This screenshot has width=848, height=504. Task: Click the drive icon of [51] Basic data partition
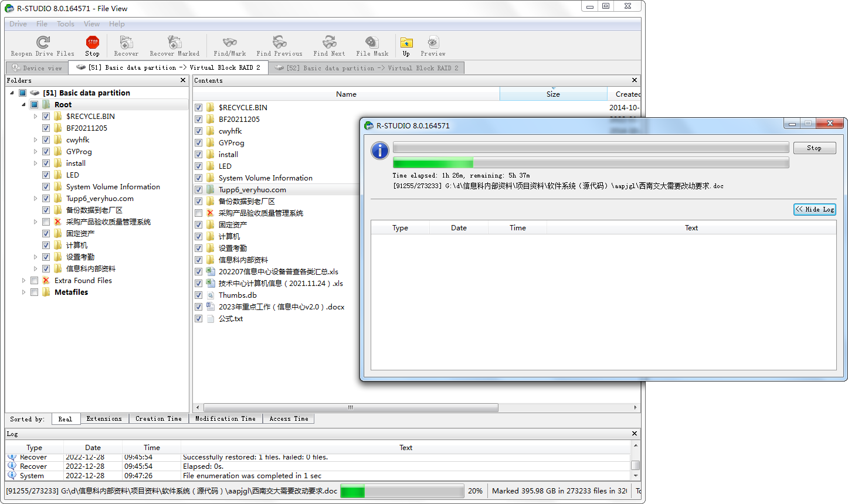point(35,93)
